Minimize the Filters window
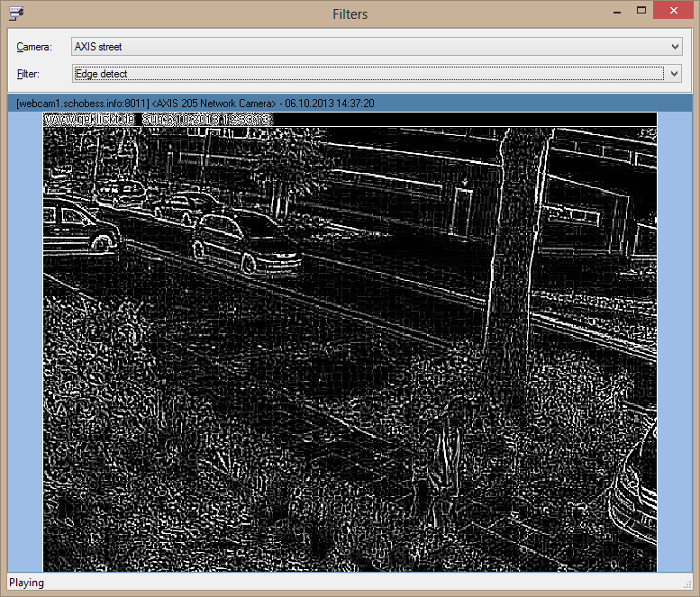 (x=616, y=11)
